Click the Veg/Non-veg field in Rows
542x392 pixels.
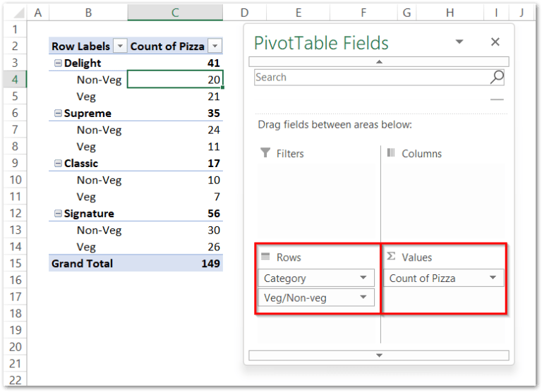pyautogui.click(x=316, y=298)
